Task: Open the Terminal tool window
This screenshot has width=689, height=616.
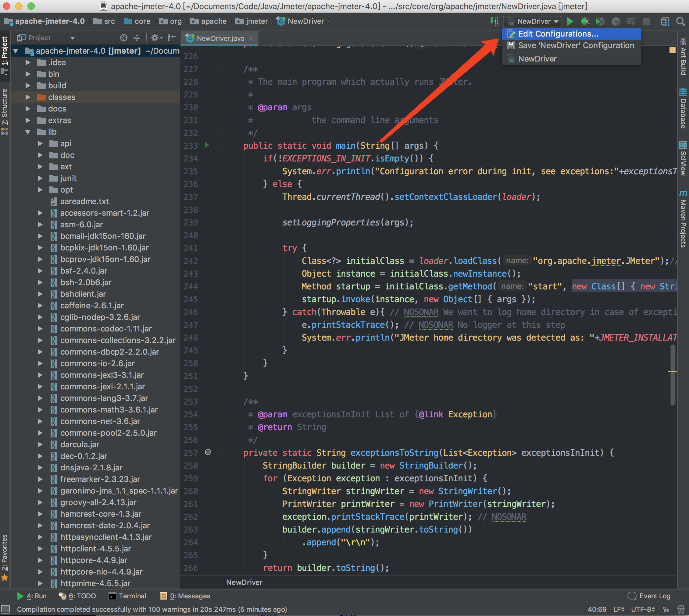Action: 127,596
